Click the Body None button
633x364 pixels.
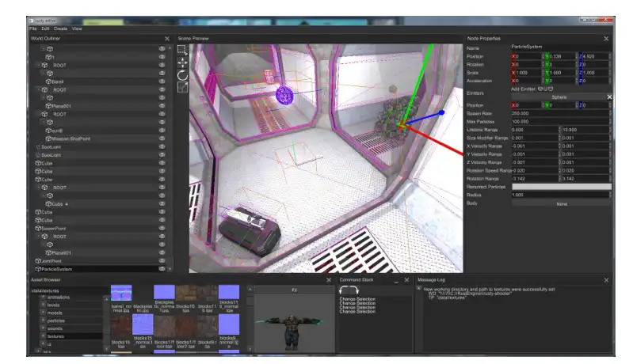pyautogui.click(x=562, y=204)
